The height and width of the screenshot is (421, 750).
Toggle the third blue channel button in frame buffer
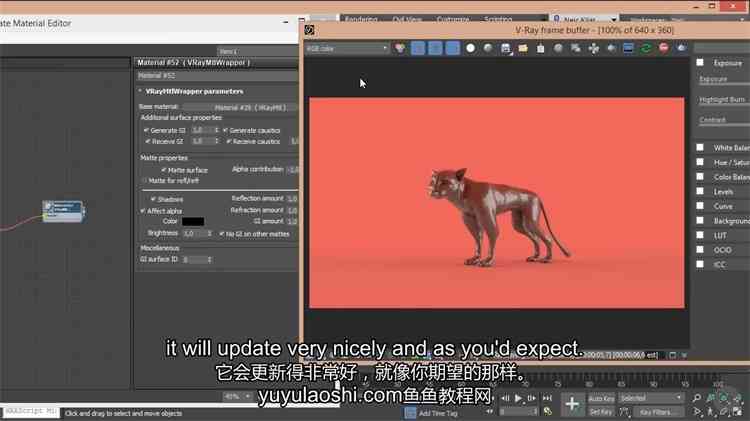[452, 48]
